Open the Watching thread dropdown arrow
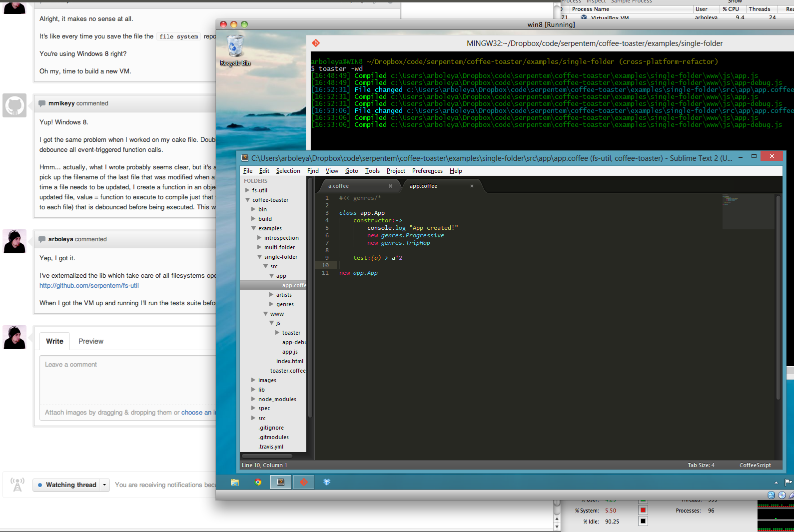The image size is (794, 532). [104, 485]
